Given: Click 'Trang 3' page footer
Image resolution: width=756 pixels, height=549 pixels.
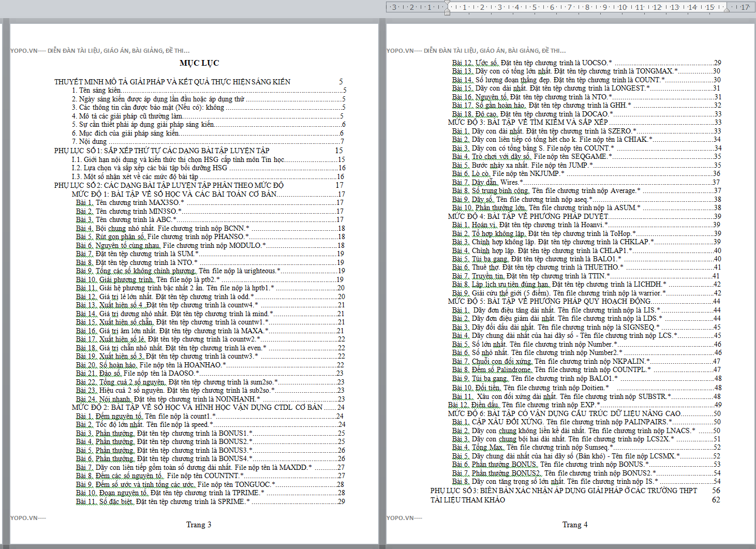Looking at the screenshot, I should pyautogui.click(x=199, y=525).
